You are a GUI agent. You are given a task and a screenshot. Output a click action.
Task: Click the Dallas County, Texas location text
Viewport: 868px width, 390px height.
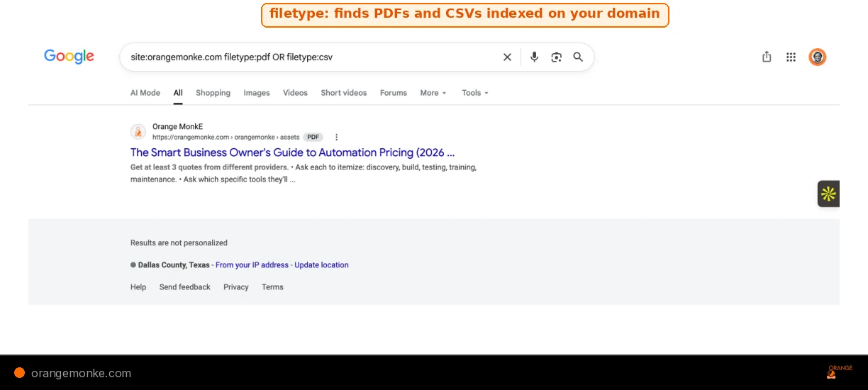(174, 264)
